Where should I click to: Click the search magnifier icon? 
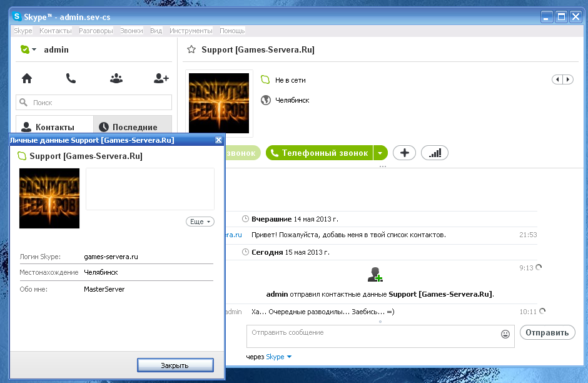[24, 103]
